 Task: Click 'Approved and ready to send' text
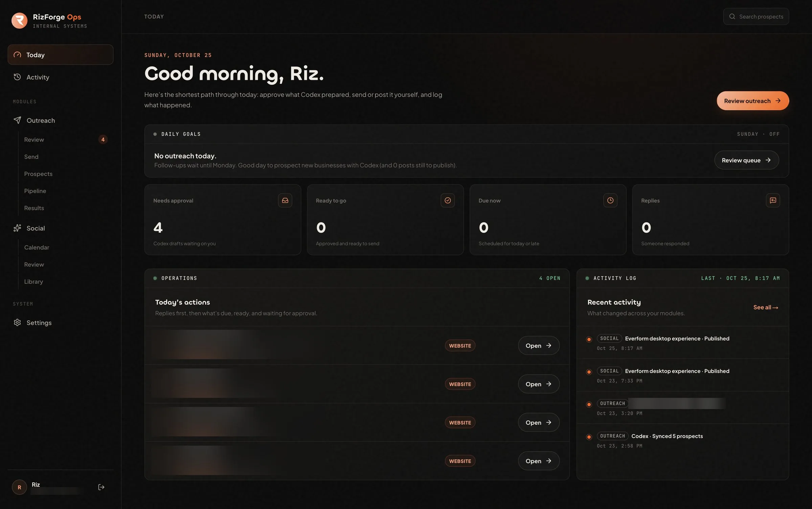[x=347, y=244]
